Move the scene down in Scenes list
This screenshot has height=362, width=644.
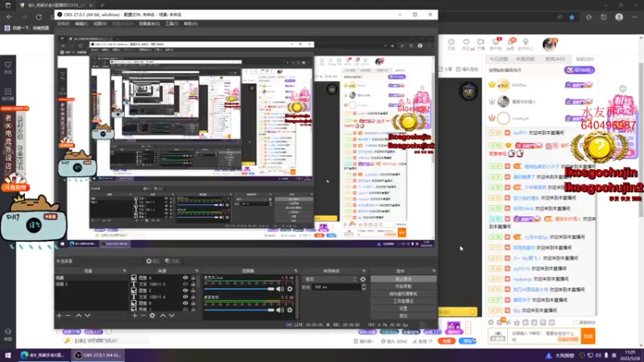pos(88,315)
